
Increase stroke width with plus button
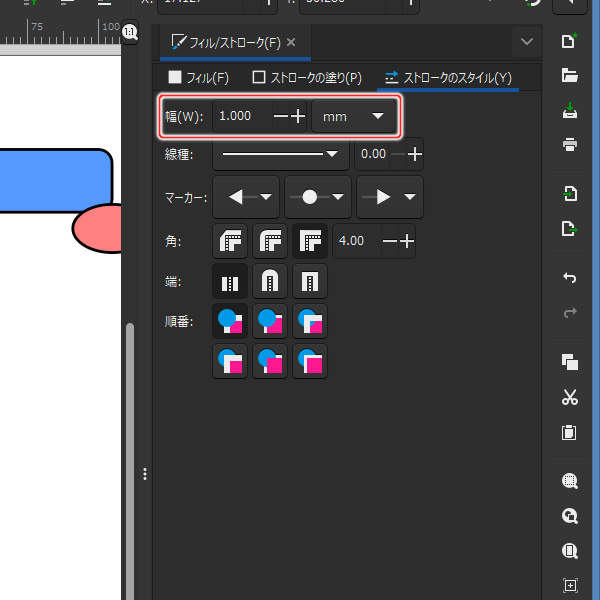pos(298,116)
